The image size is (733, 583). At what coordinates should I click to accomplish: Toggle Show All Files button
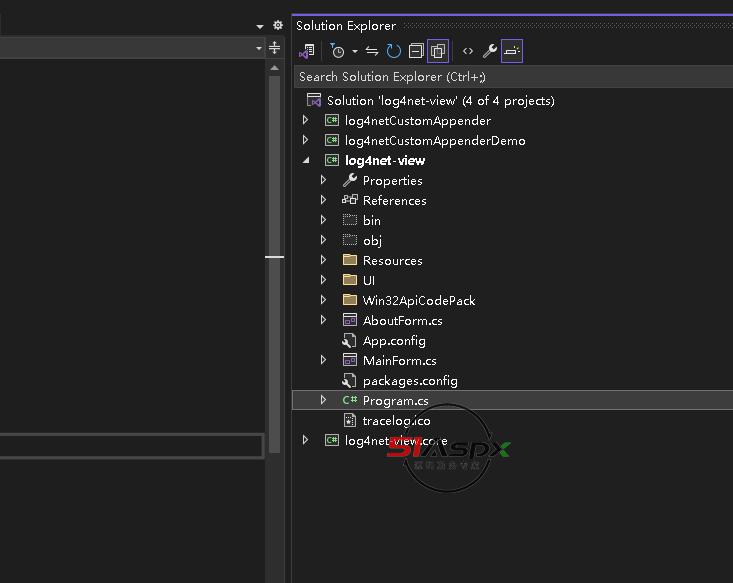click(x=438, y=51)
